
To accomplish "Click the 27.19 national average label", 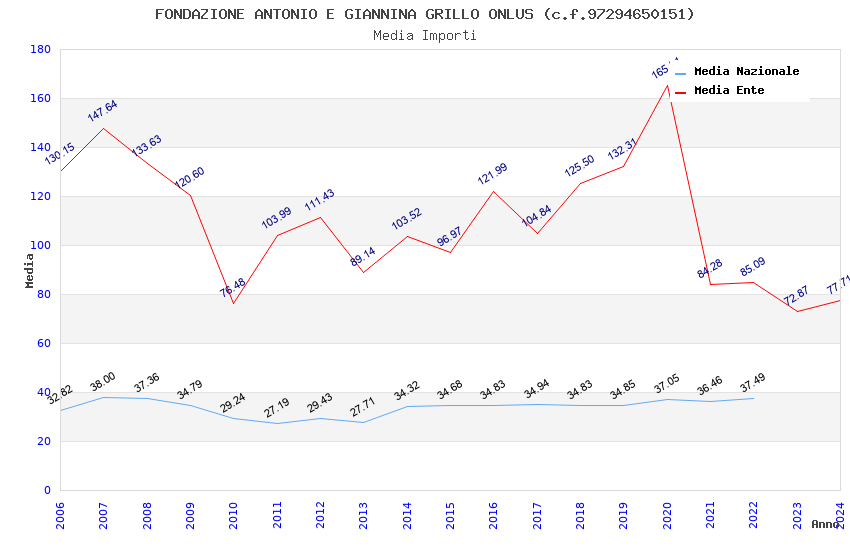I will click(x=277, y=408).
